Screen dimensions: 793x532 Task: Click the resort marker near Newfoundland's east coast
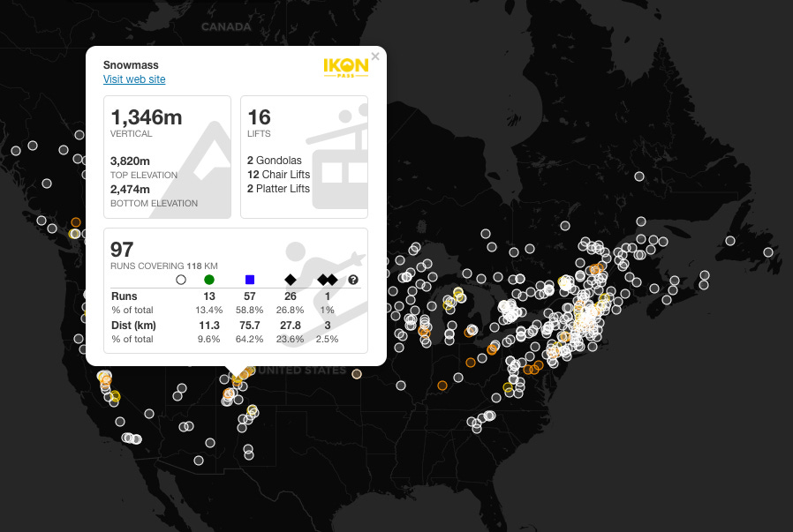coord(768,251)
